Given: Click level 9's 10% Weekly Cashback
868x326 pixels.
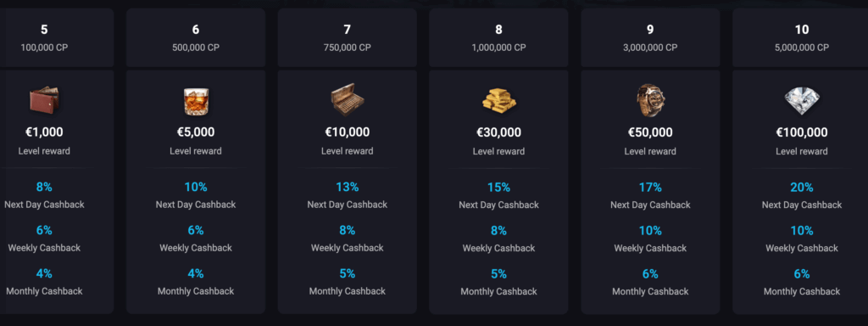Looking at the screenshot, I should tap(650, 231).
